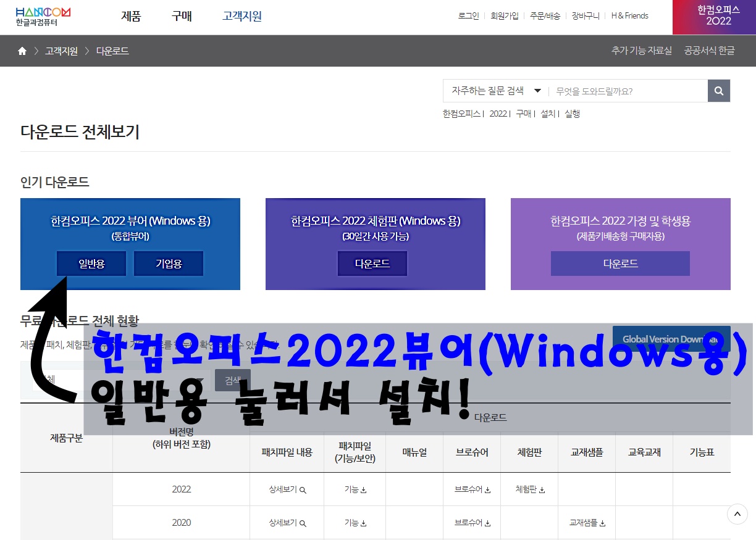Viewport: 756px width, 540px height.
Task: Open the 자주하는 질문 검색 dropdown
Action: [496, 91]
